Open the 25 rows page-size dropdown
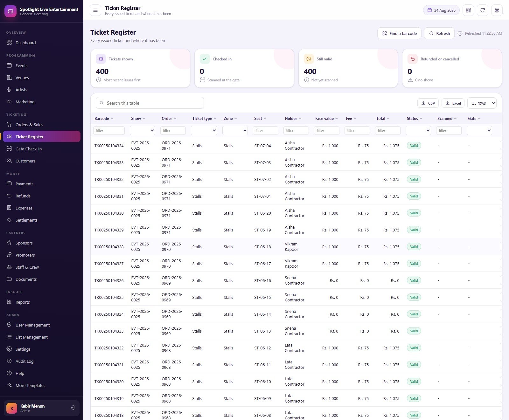Image resolution: width=509 pixels, height=420 pixels. coord(482,103)
